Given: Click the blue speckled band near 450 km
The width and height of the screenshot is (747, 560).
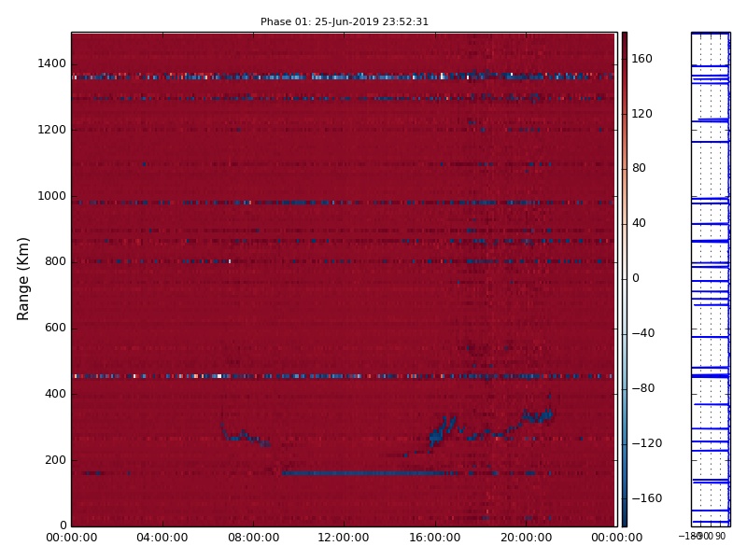Looking at the screenshot, I should tap(343, 376).
